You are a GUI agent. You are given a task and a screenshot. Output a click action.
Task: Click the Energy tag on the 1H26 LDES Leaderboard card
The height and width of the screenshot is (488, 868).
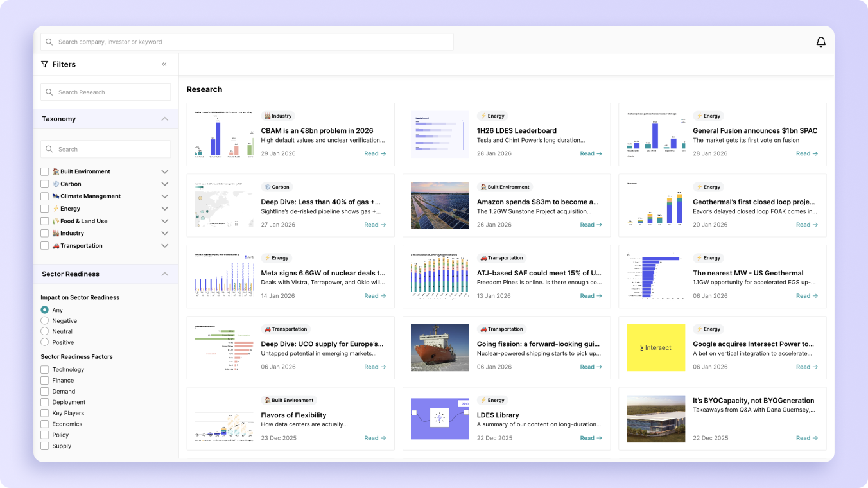(x=492, y=116)
